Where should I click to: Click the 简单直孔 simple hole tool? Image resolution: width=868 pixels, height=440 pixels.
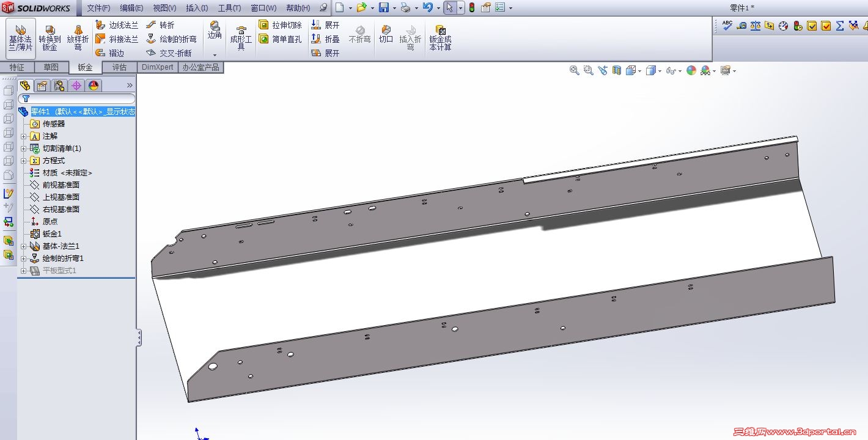pos(280,39)
